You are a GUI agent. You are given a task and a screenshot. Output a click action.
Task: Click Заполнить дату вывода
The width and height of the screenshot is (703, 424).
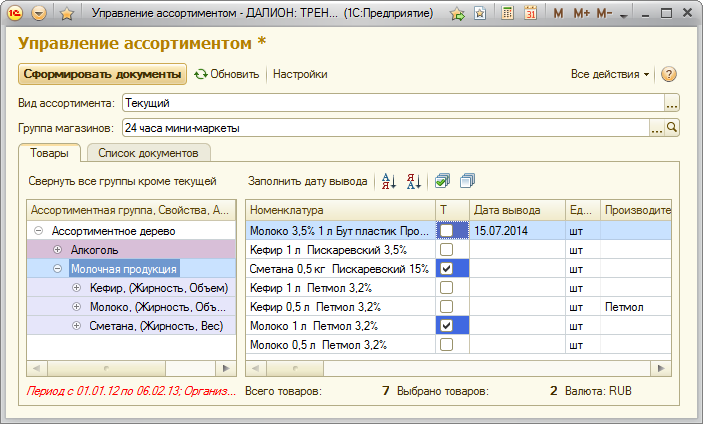(x=308, y=181)
